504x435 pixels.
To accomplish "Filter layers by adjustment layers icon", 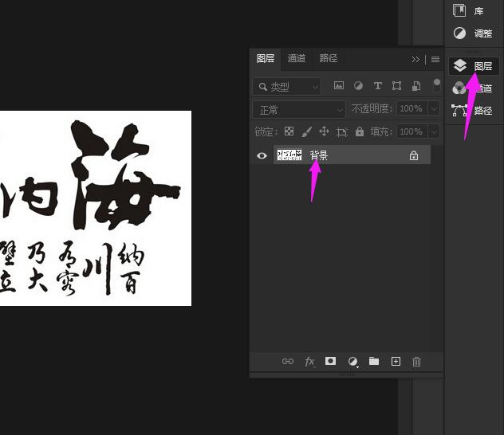I will [x=358, y=85].
